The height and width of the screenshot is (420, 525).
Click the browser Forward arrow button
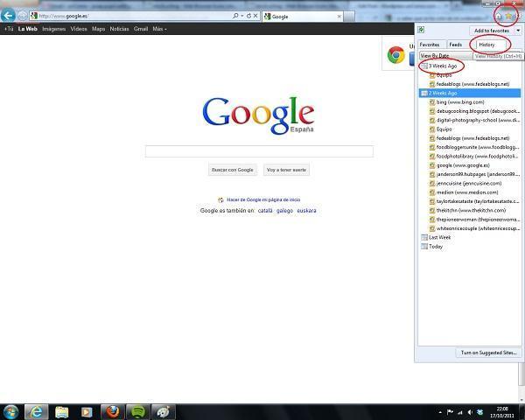[x=23, y=16]
